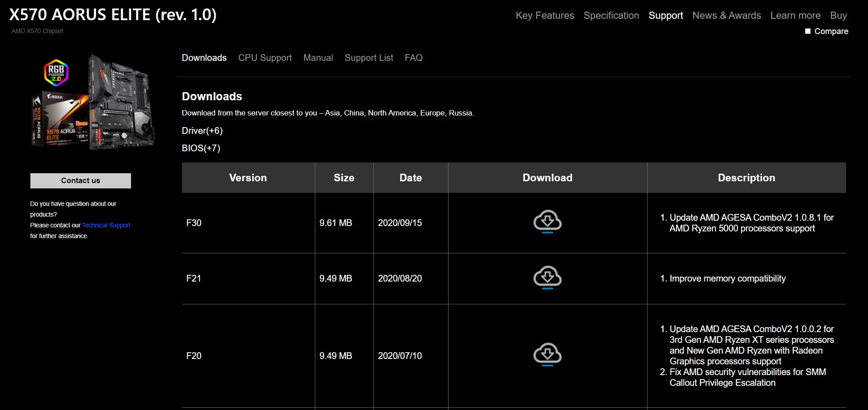Click the 'Fix AMD security vulnerabilities' note
868x410 pixels.
[x=748, y=377]
